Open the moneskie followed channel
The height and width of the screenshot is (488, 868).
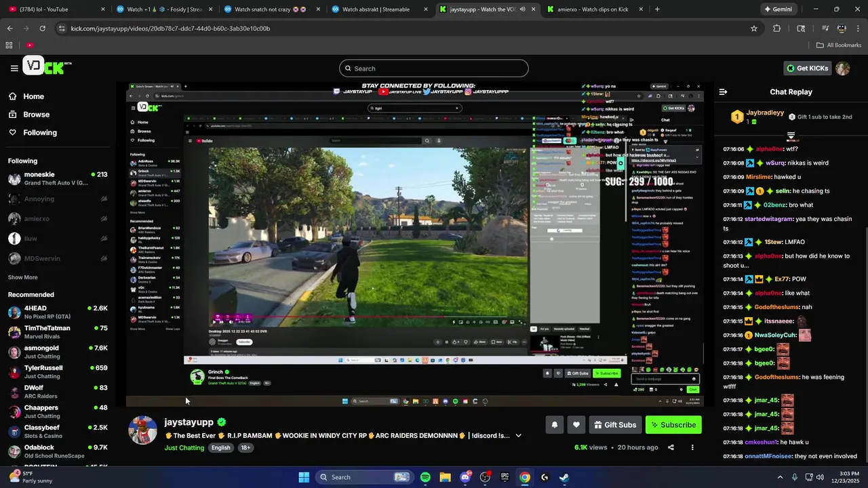click(x=58, y=178)
